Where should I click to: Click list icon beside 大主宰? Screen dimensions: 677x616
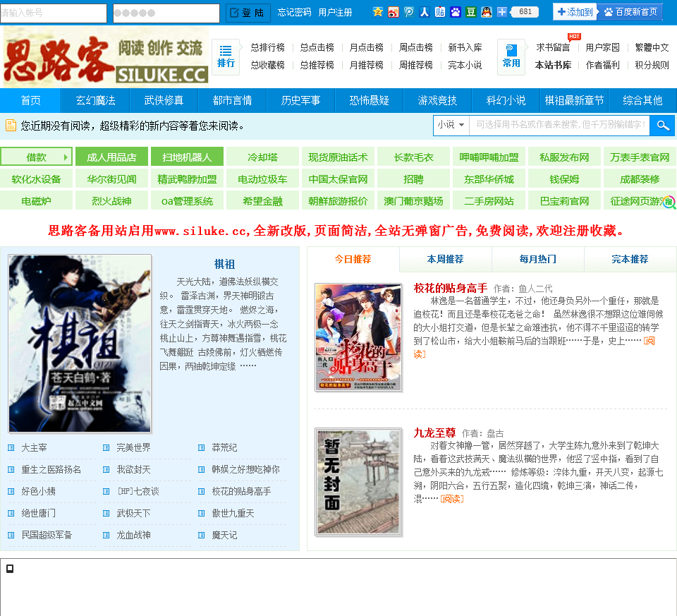pos(11,448)
